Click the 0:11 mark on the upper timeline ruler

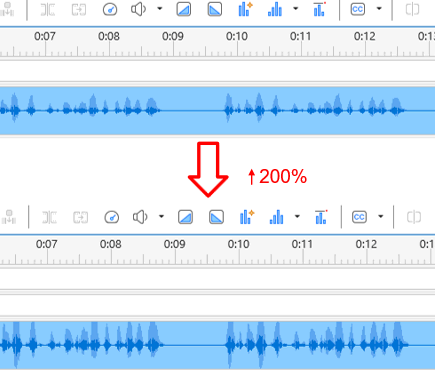point(301,36)
